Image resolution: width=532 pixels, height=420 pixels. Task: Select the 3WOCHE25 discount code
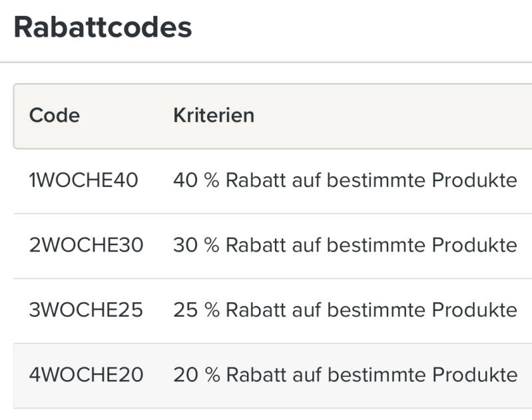pyautogui.click(x=86, y=310)
